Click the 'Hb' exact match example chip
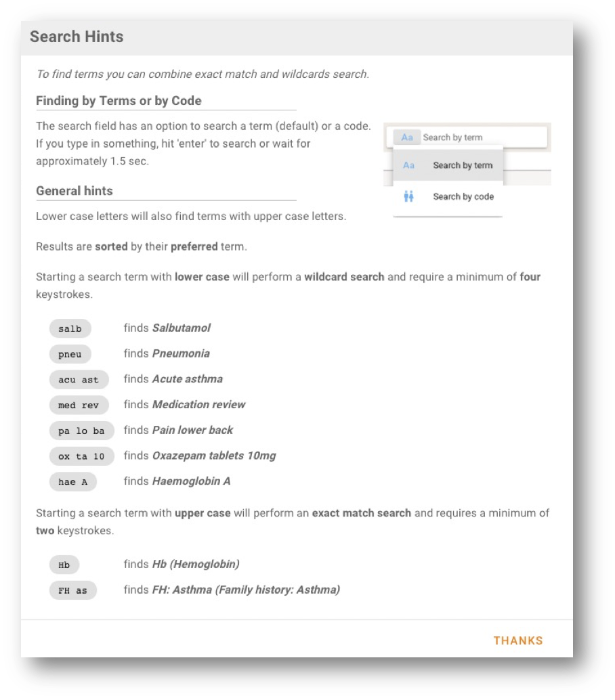 coord(64,565)
